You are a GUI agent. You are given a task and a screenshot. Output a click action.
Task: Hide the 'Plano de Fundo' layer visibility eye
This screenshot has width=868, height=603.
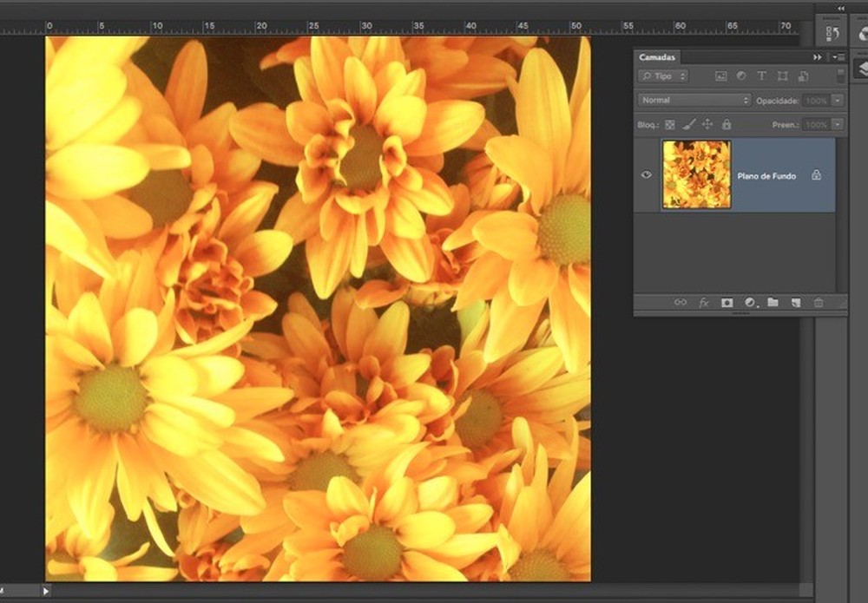(646, 175)
